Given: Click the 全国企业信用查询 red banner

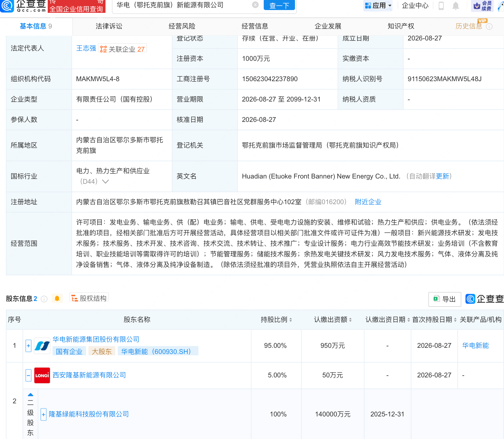Looking at the screenshot, I should [77, 6].
